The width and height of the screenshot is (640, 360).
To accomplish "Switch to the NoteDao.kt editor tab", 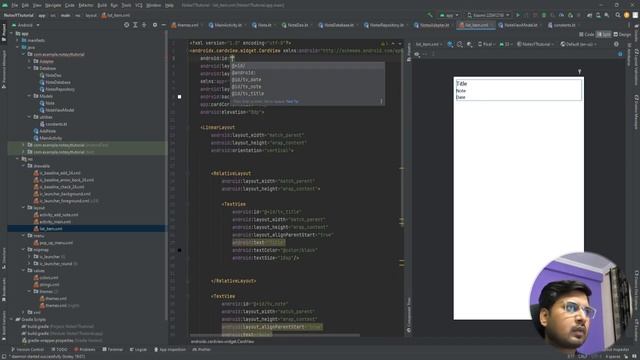I will pos(296,25).
